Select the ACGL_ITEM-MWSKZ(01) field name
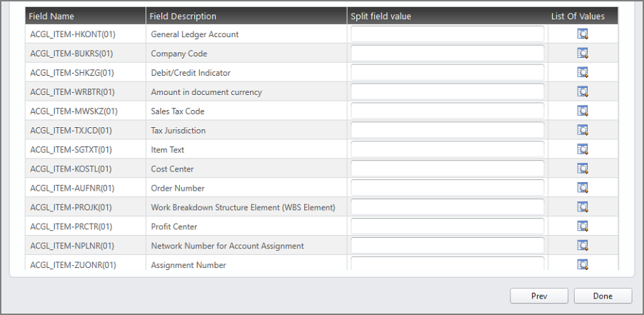Screen dimensions: 644x315 [74, 111]
